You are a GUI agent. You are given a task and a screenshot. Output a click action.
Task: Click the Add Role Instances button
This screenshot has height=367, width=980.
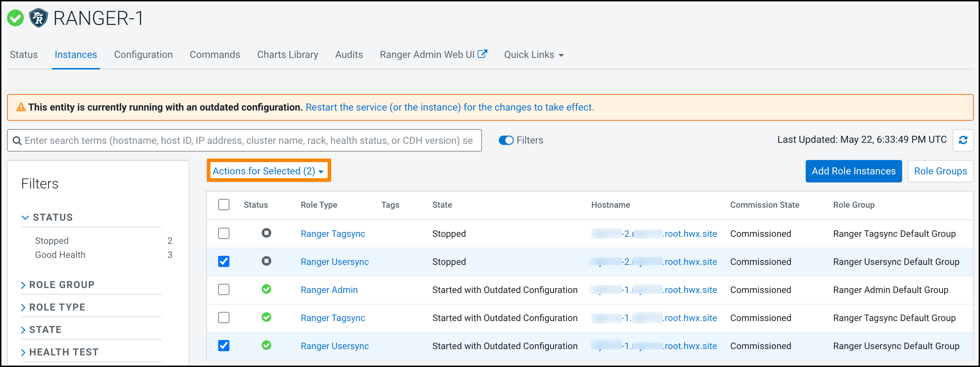[x=853, y=171]
